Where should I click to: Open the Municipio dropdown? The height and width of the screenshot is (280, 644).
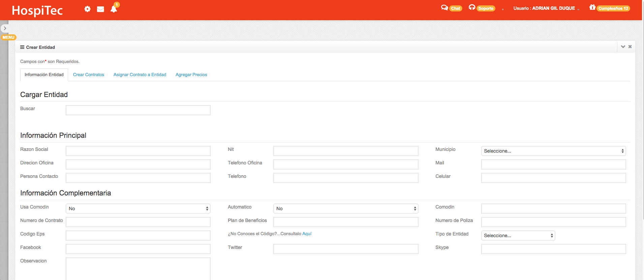pyautogui.click(x=553, y=151)
